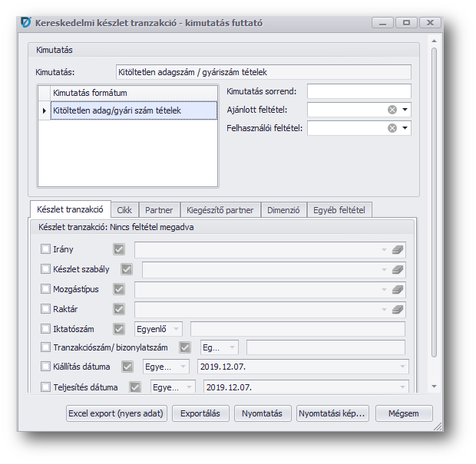The width and height of the screenshot is (476, 464).
Task: Click the row indicator arrow in the format list
Action: point(44,111)
